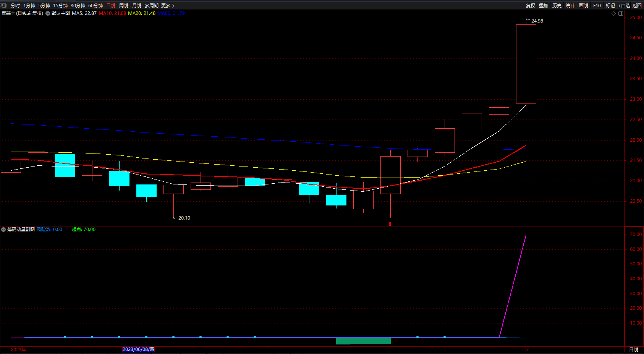
Task: Click the 日线 label at bottom-right corner
Action: pos(634,350)
